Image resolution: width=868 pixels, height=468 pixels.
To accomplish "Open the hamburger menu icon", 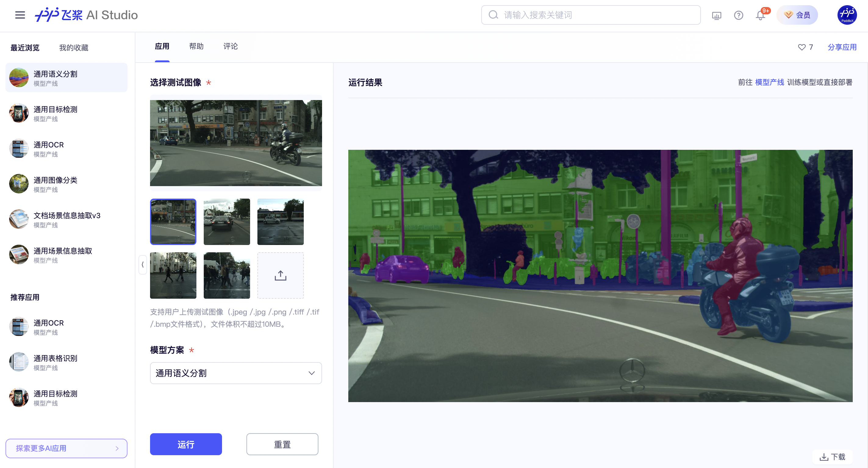I will tap(20, 15).
